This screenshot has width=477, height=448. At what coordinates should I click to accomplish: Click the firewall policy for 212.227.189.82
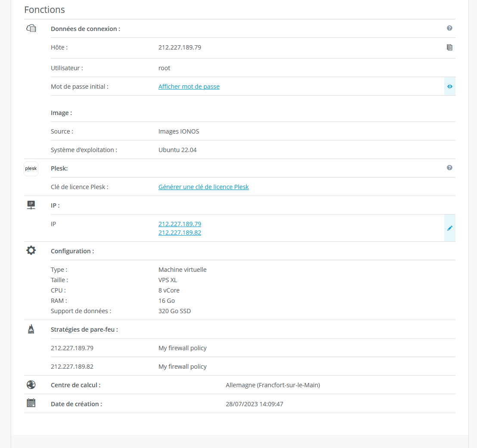point(183,367)
